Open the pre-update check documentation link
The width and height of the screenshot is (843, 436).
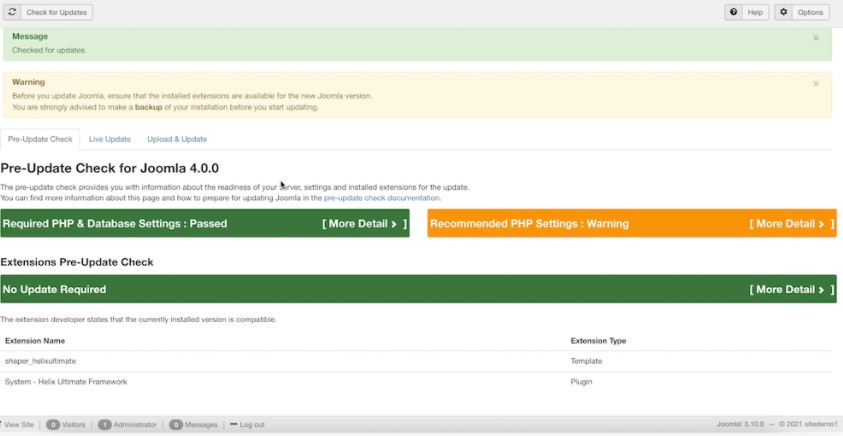[382, 198]
